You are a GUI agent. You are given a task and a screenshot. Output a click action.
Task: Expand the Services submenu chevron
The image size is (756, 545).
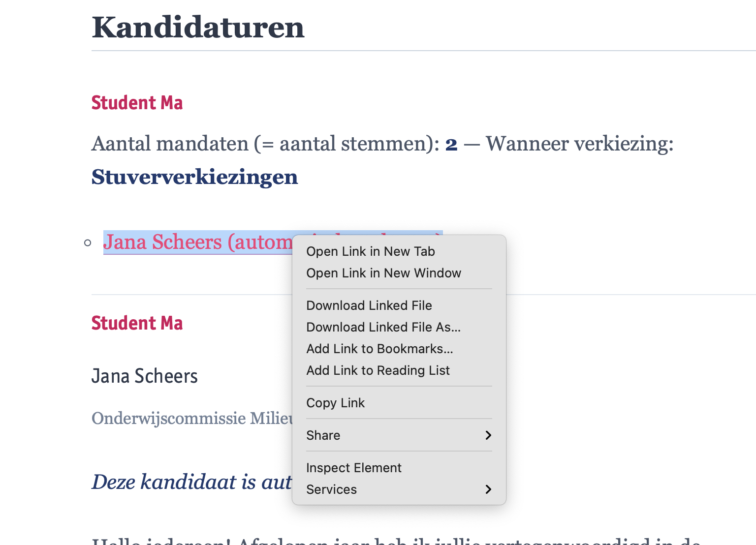[488, 489]
